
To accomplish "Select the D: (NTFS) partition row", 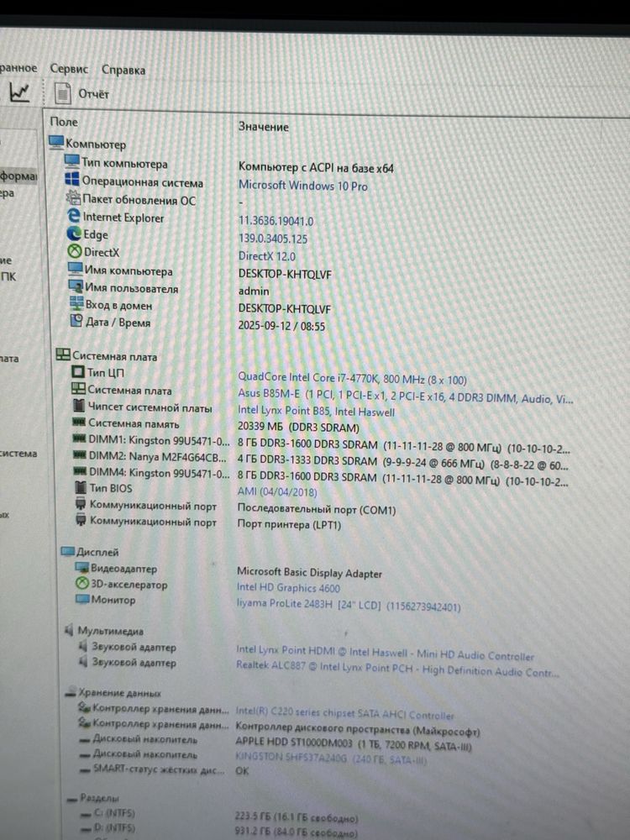I will pyautogui.click(x=218, y=830).
